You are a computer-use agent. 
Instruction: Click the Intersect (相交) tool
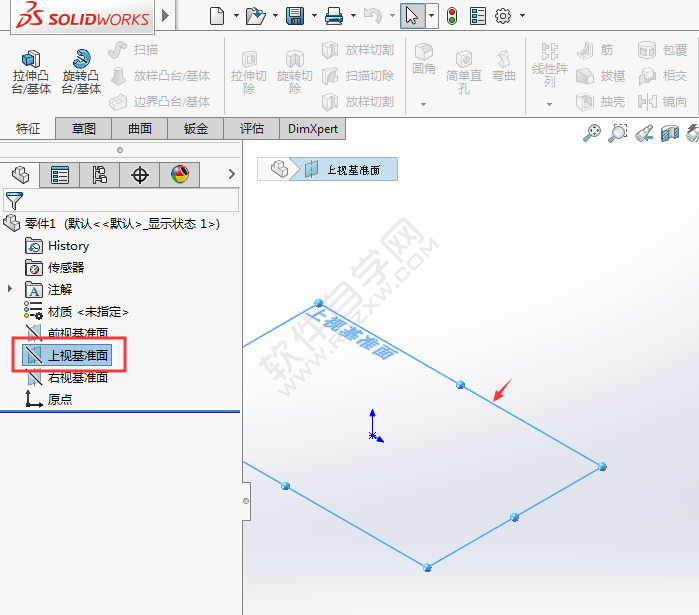coord(662,76)
